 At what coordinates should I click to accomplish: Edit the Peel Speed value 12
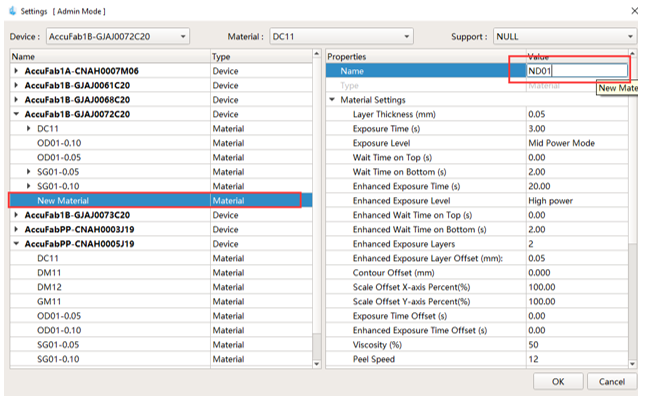point(577,359)
